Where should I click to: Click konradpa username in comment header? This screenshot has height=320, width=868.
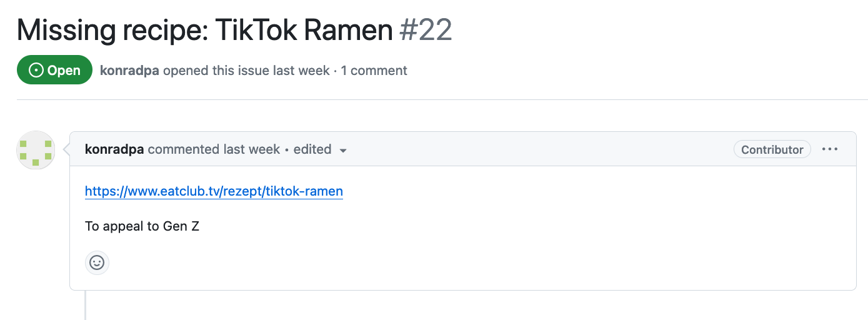[114, 149]
